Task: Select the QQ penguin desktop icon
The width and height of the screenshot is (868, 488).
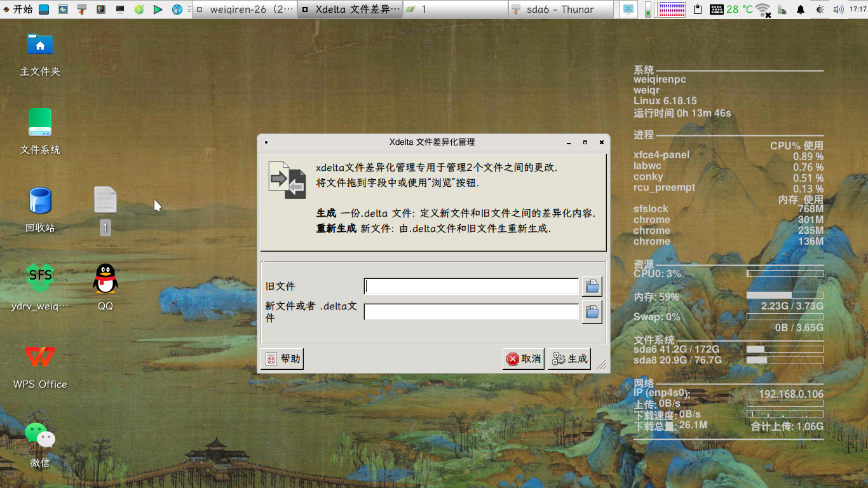Action: pos(105,288)
